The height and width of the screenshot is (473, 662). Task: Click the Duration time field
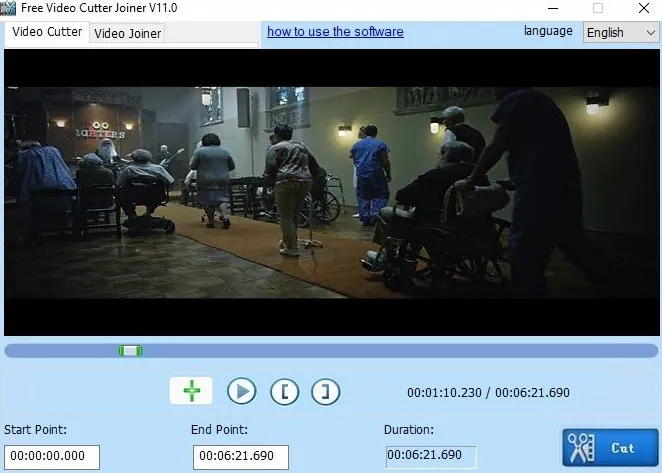[x=431, y=457]
